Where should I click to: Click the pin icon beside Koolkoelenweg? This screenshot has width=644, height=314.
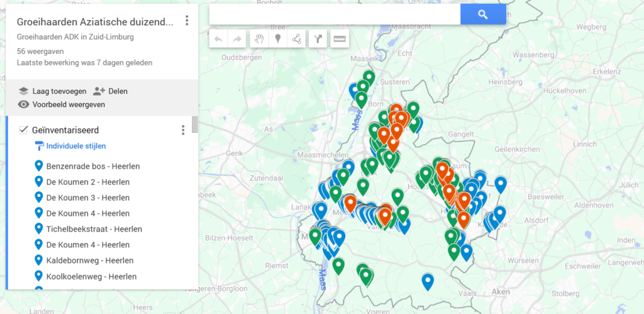[x=39, y=276]
